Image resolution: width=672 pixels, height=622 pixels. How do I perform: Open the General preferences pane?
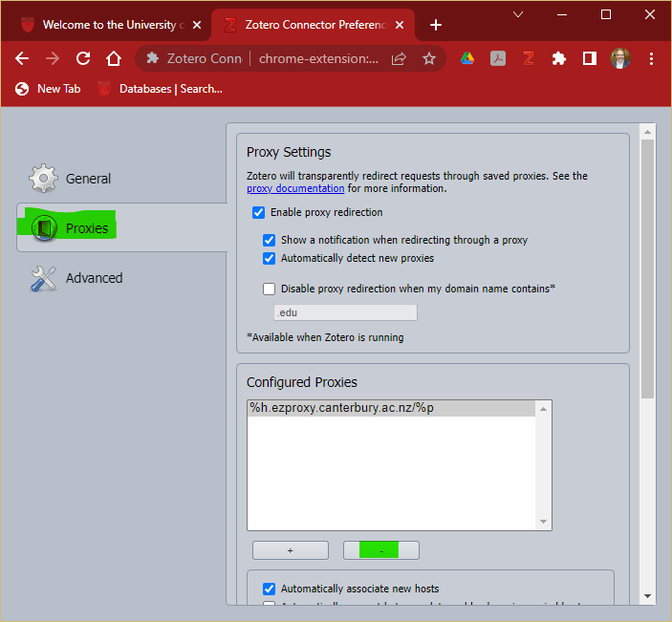point(71,179)
